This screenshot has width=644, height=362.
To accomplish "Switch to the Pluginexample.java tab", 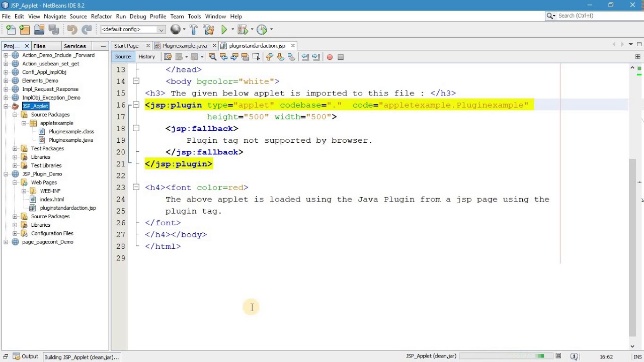I will [x=185, y=46].
